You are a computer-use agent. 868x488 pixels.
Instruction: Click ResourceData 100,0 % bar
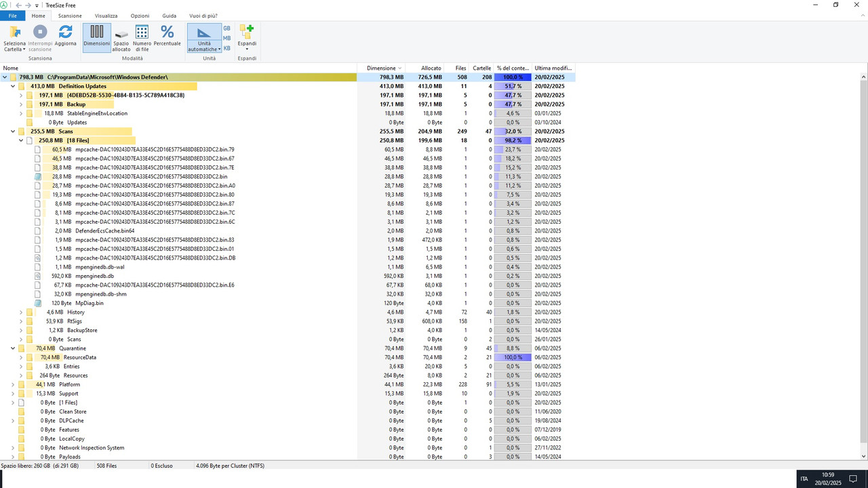point(513,357)
